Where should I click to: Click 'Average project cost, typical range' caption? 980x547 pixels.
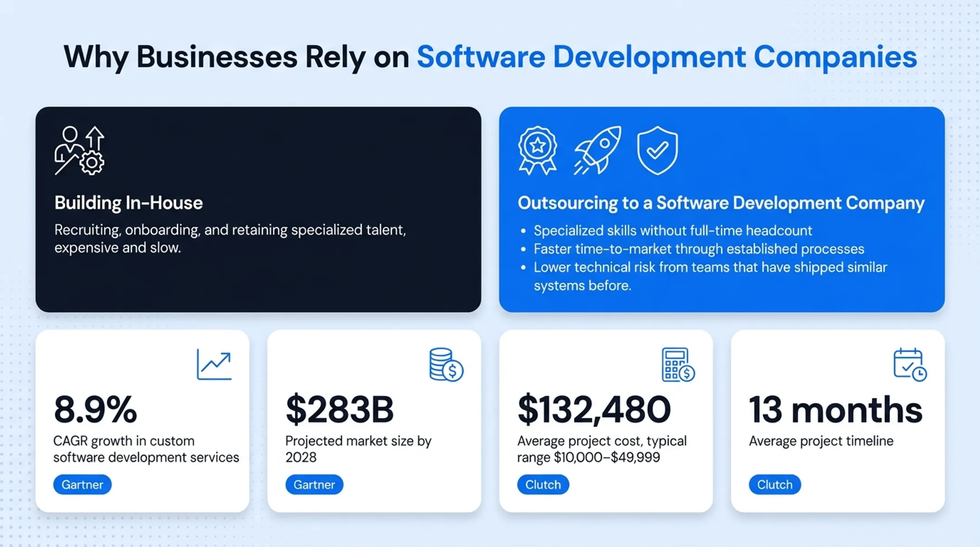tap(602, 449)
